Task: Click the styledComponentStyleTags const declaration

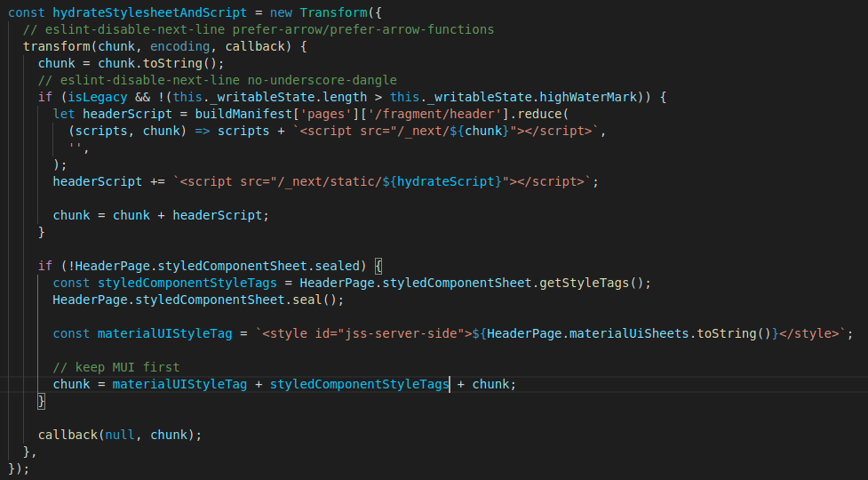Action: click(187, 283)
